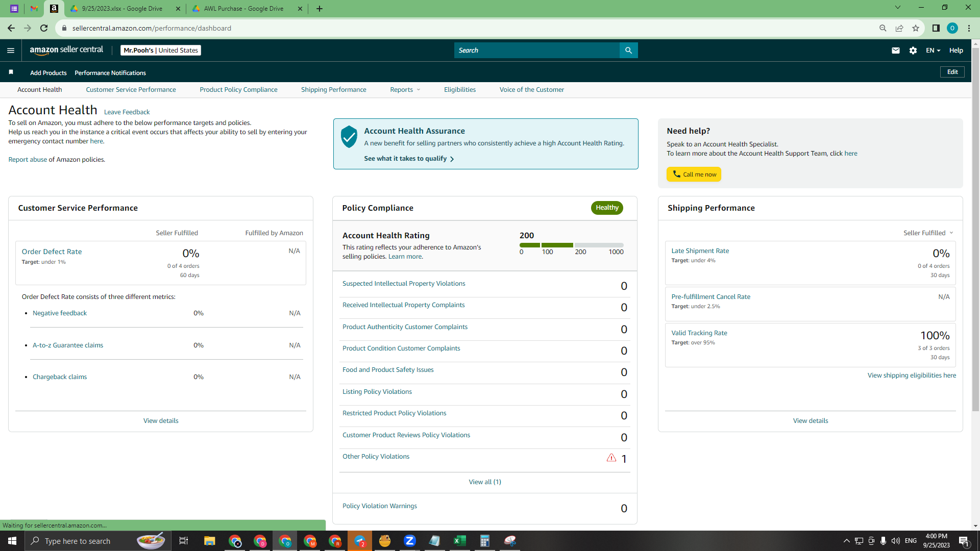This screenshot has width=980, height=551.
Task: Open the Seller Central hamburger menu
Action: [x=11, y=51]
